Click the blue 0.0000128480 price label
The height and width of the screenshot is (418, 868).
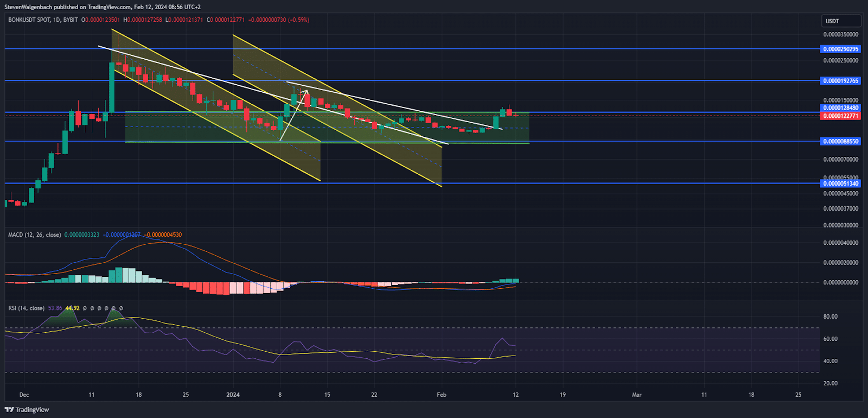tap(840, 108)
